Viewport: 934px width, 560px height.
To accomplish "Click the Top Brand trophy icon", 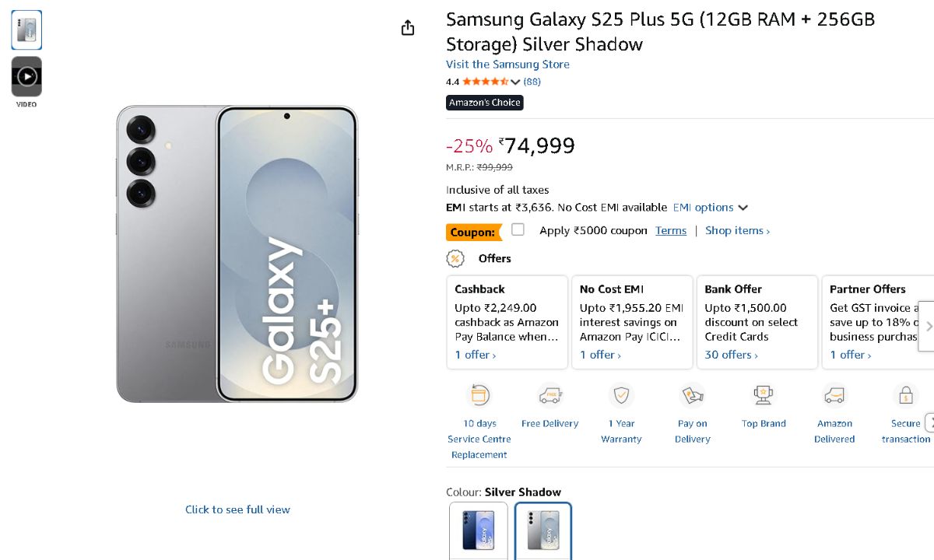I will tap(764, 396).
